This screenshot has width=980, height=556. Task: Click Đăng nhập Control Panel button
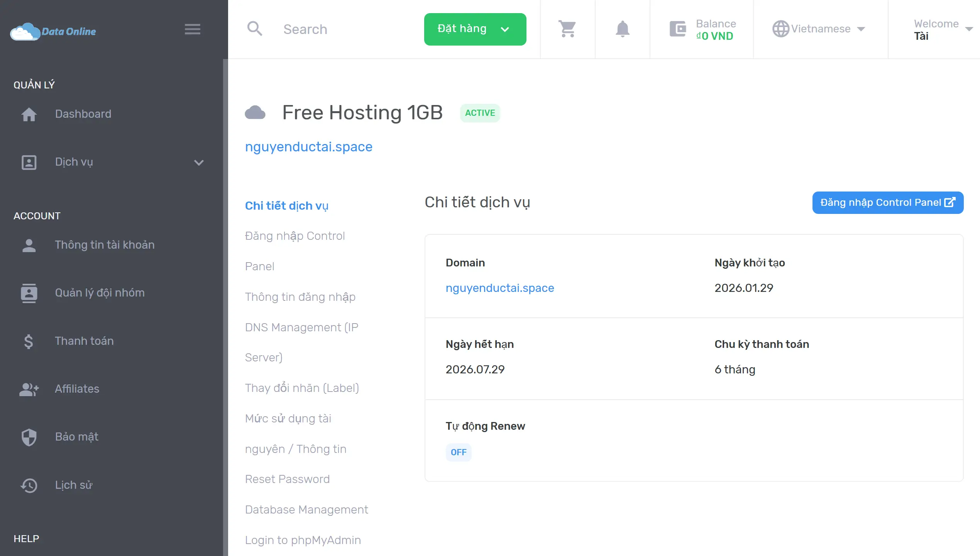887,203
